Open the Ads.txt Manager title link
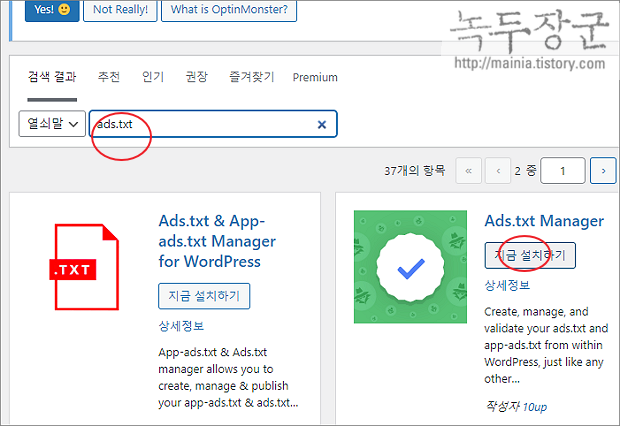 pos(544,221)
